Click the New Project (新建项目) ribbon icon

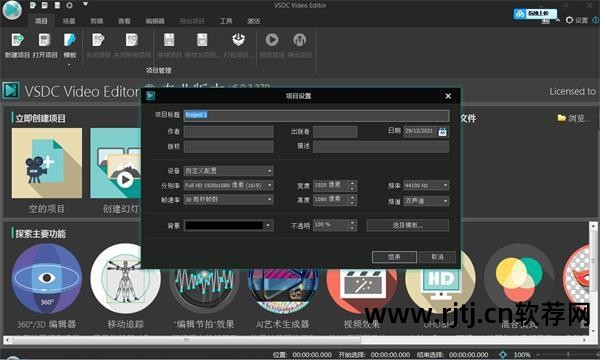pos(17,40)
